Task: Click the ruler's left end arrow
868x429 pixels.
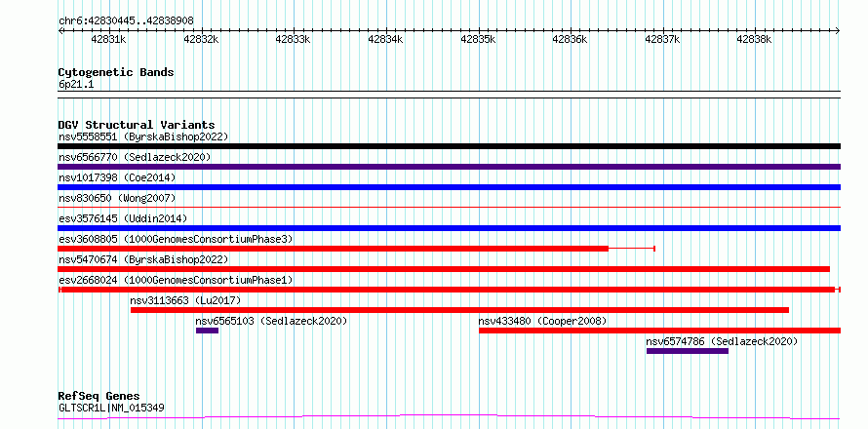Action: click(60, 30)
